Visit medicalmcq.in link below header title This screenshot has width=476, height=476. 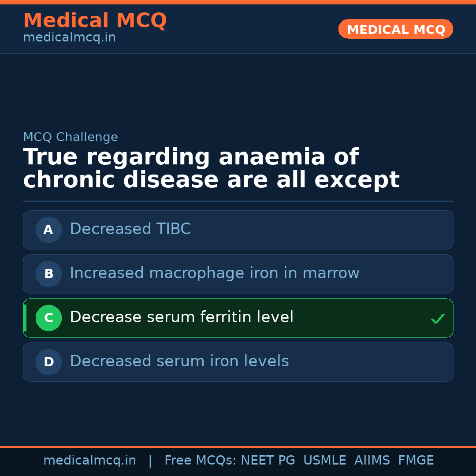click(69, 38)
